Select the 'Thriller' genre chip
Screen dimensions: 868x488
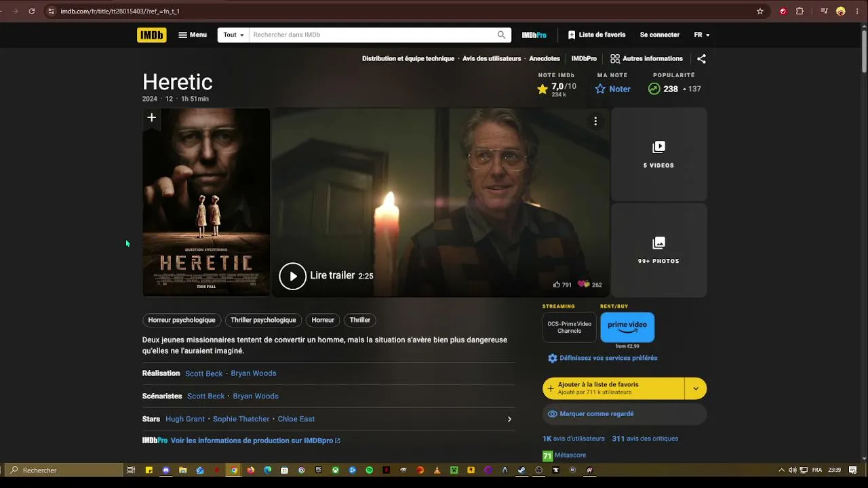[360, 320]
